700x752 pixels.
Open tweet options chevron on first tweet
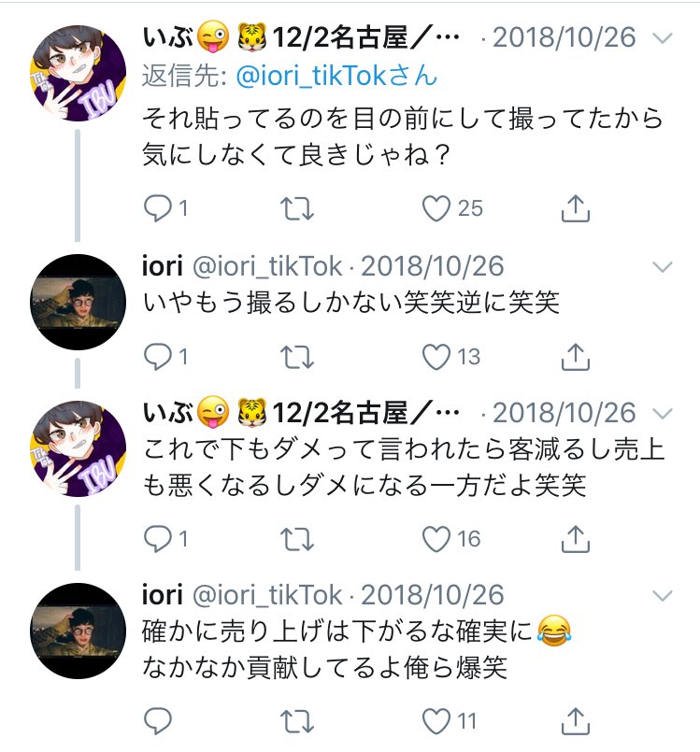coord(662,38)
